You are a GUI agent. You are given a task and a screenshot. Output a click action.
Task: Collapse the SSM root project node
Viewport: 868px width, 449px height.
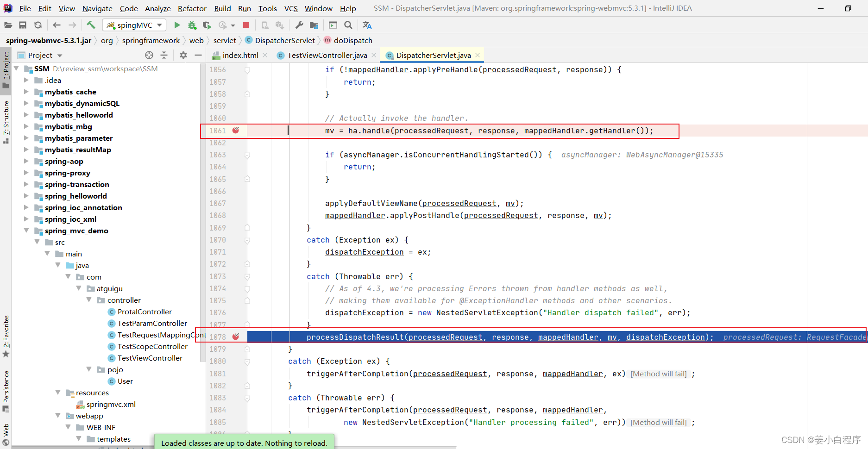click(x=17, y=69)
